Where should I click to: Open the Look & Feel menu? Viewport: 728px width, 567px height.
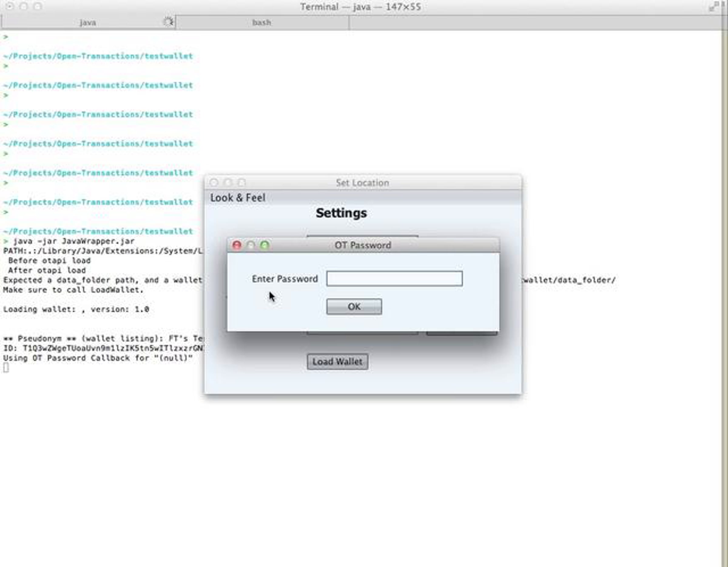coord(238,198)
